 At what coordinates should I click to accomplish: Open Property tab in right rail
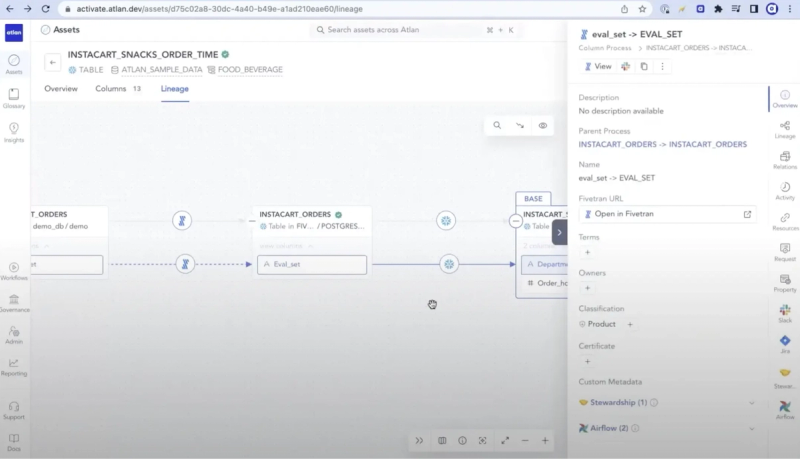785,283
